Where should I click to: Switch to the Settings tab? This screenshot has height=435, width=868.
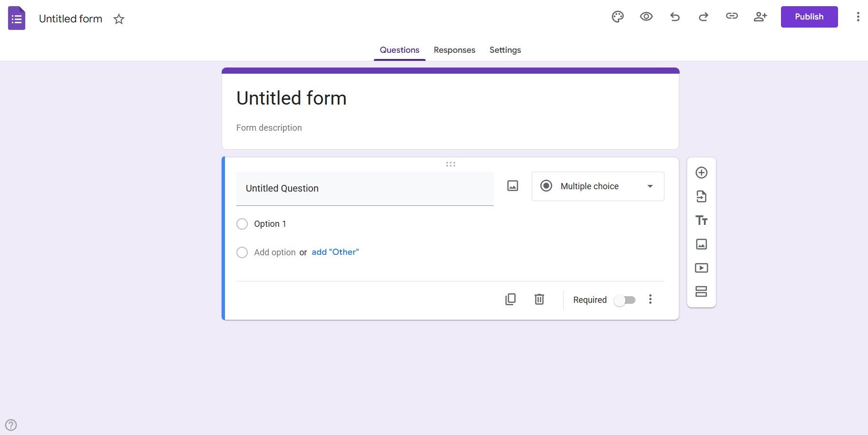click(x=505, y=50)
